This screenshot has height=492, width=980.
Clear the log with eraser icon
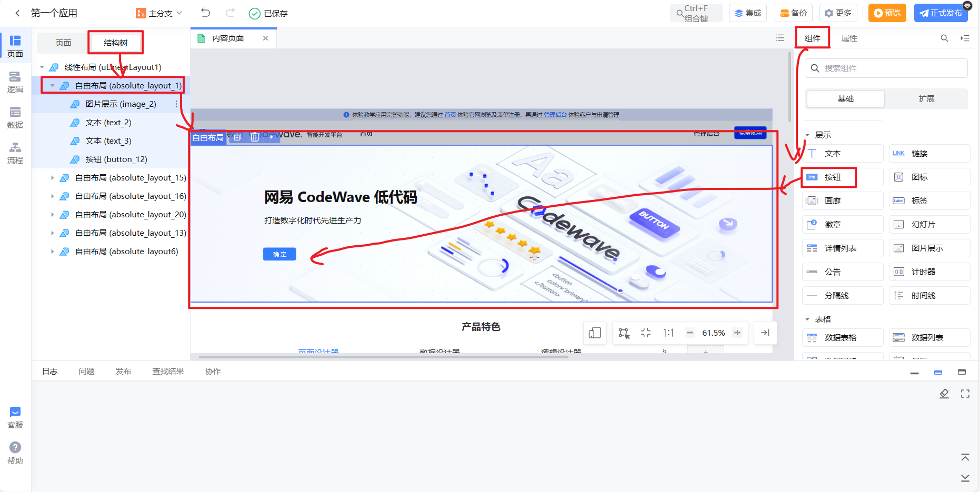click(944, 394)
